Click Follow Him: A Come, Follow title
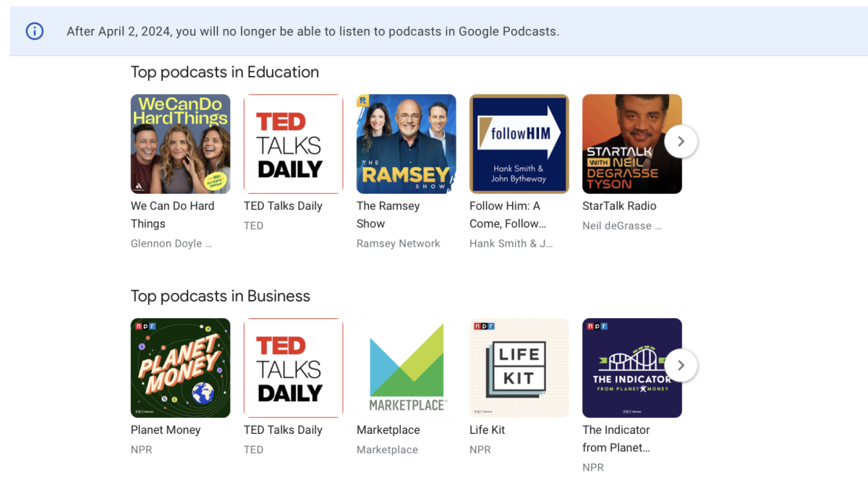Screen dimensions: 868x488 (x=508, y=215)
